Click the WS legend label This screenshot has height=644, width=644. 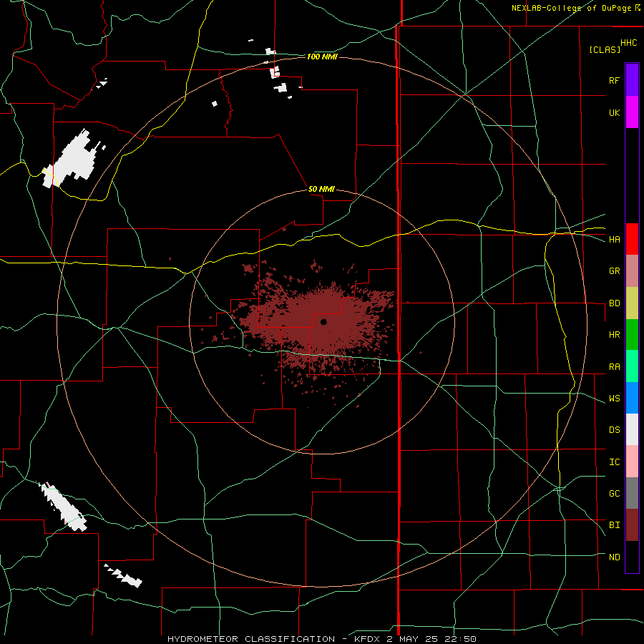tap(614, 399)
